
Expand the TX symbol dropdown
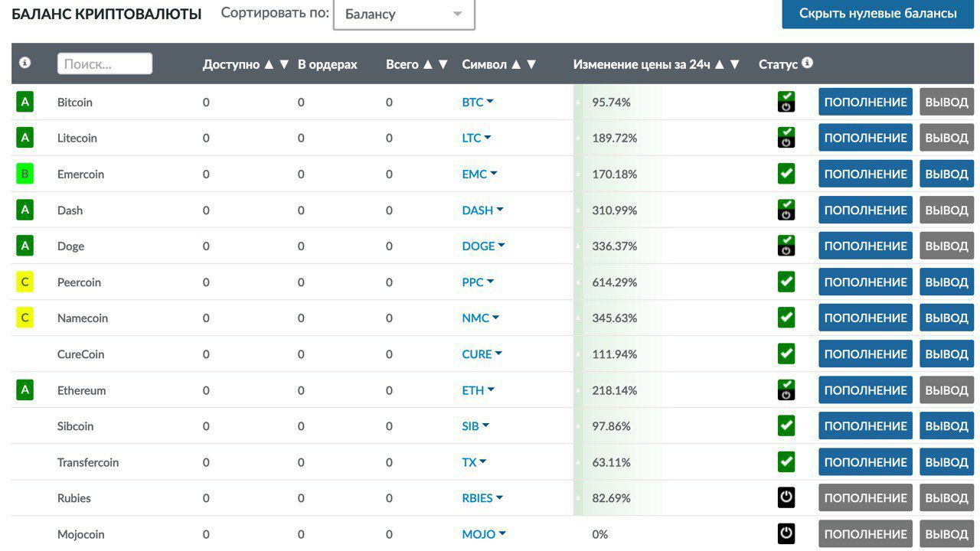pyautogui.click(x=475, y=461)
